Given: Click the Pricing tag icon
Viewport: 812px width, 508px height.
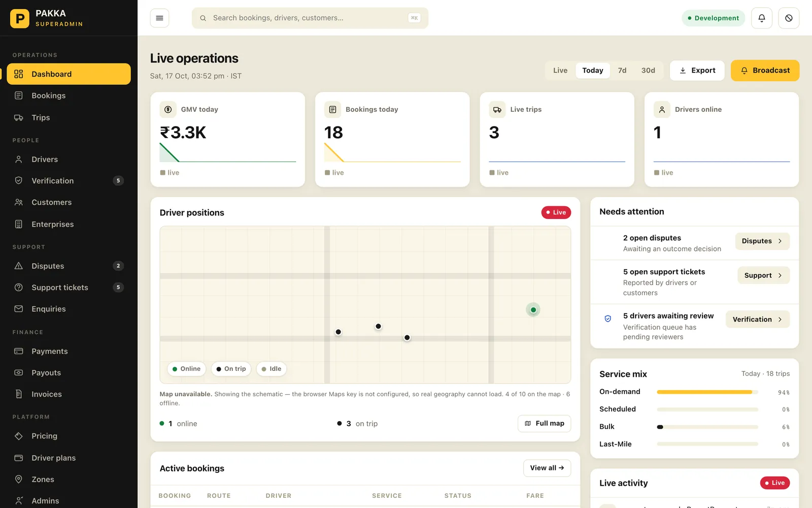Looking at the screenshot, I should click(19, 436).
